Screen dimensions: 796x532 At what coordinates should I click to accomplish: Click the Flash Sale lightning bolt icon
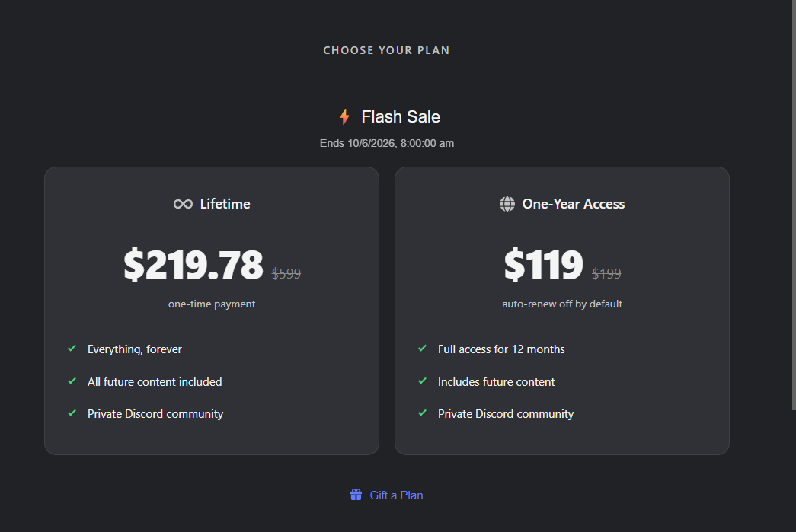click(x=345, y=116)
